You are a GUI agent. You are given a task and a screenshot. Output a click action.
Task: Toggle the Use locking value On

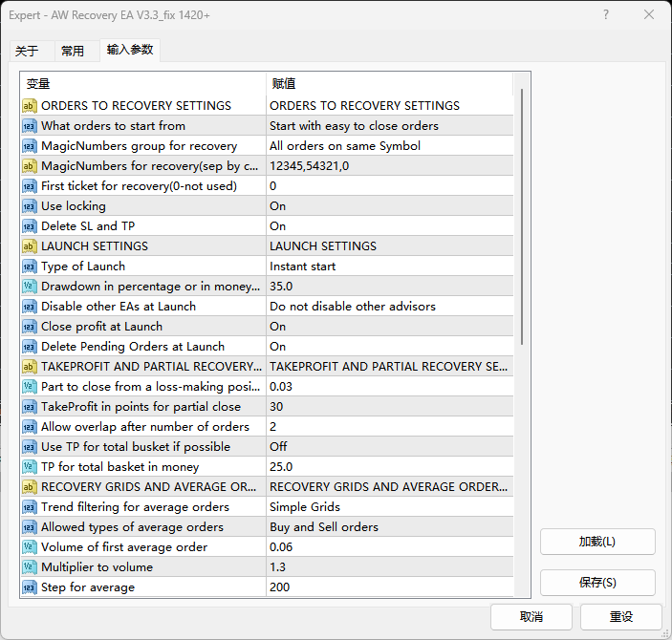(390, 206)
